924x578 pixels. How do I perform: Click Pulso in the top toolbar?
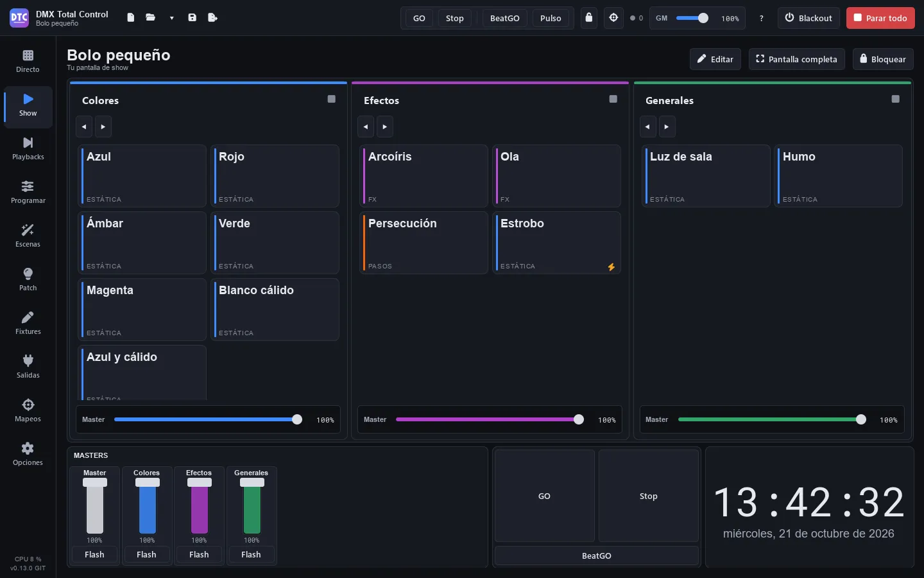point(551,18)
